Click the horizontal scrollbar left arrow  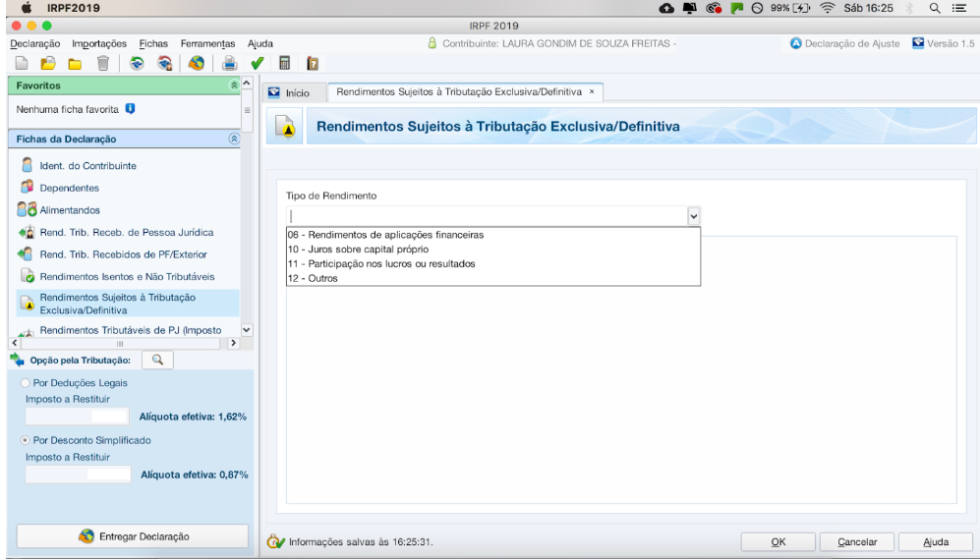coord(15,343)
